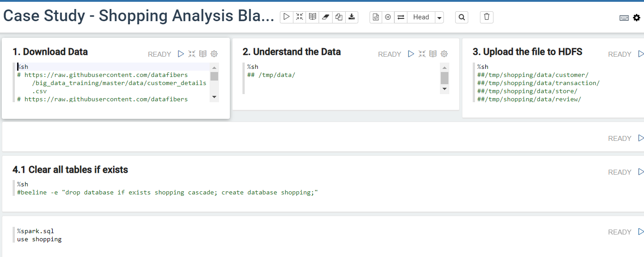Click the beeline drop database code line
The height and width of the screenshot is (257, 644).
[168, 192]
